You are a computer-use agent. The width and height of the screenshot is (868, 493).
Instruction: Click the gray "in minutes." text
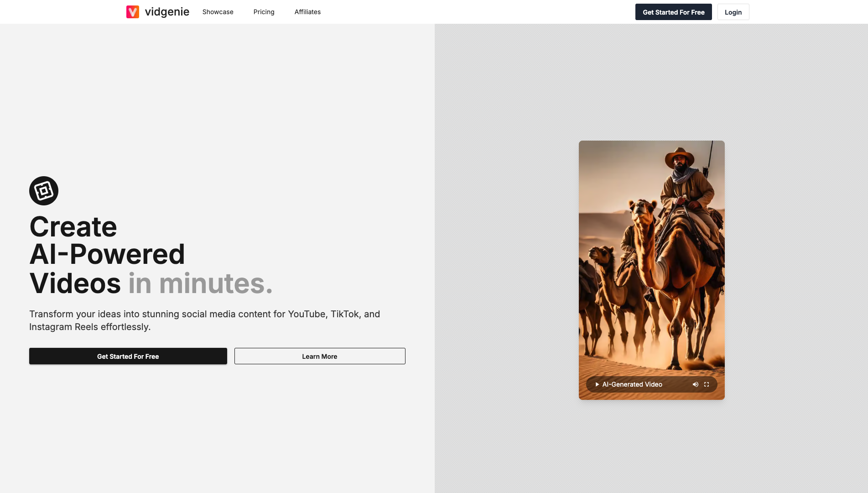[200, 283]
